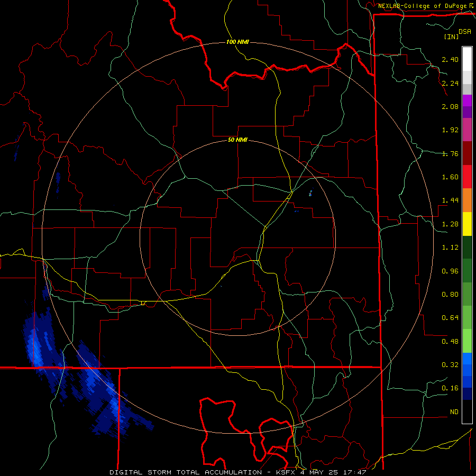Image resolution: width=476 pixels, height=476 pixels.
Task: Click the small blue echo northeast of the radar center
Action: (310, 193)
